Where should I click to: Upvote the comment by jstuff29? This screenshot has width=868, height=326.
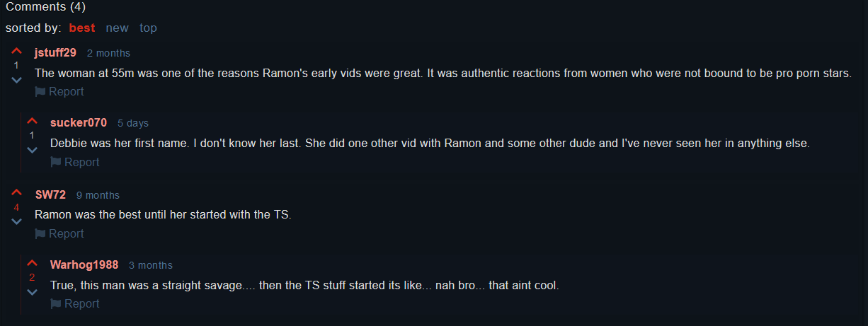(x=16, y=52)
